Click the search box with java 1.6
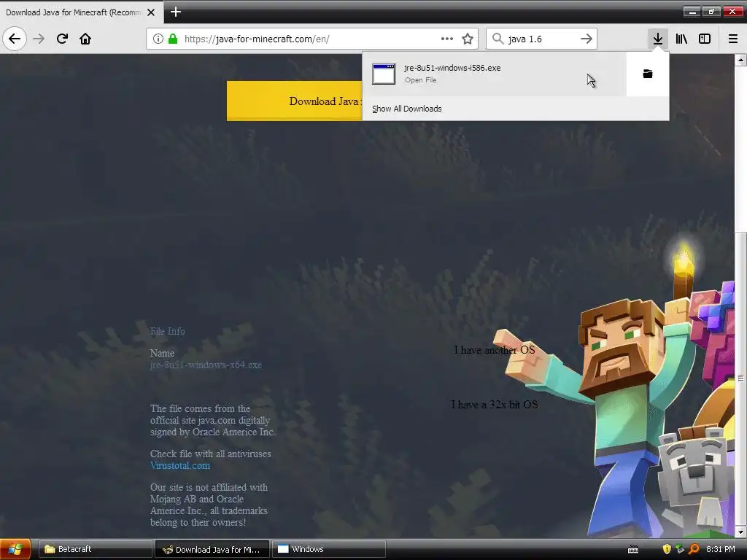This screenshot has height=560, width=747. [541, 39]
